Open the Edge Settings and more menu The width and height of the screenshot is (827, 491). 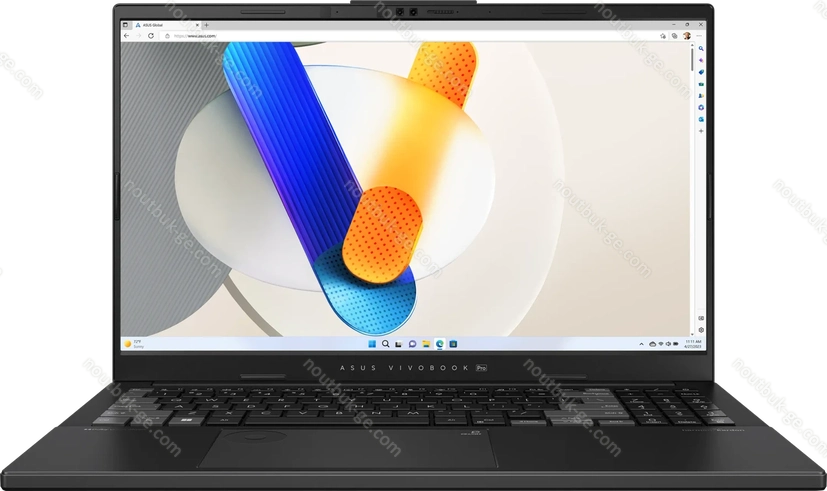[x=700, y=35]
